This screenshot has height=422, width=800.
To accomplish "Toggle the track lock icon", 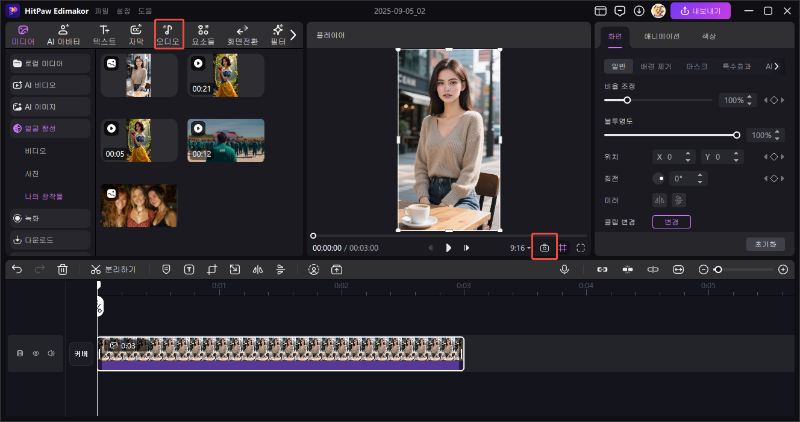I will tap(20, 353).
